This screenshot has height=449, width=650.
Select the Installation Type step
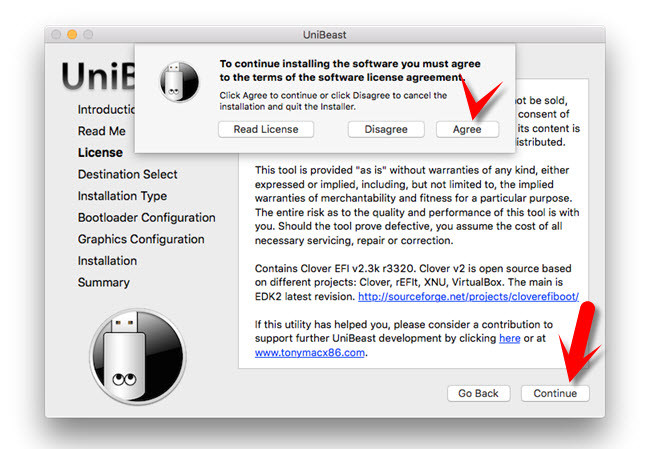[x=122, y=196]
